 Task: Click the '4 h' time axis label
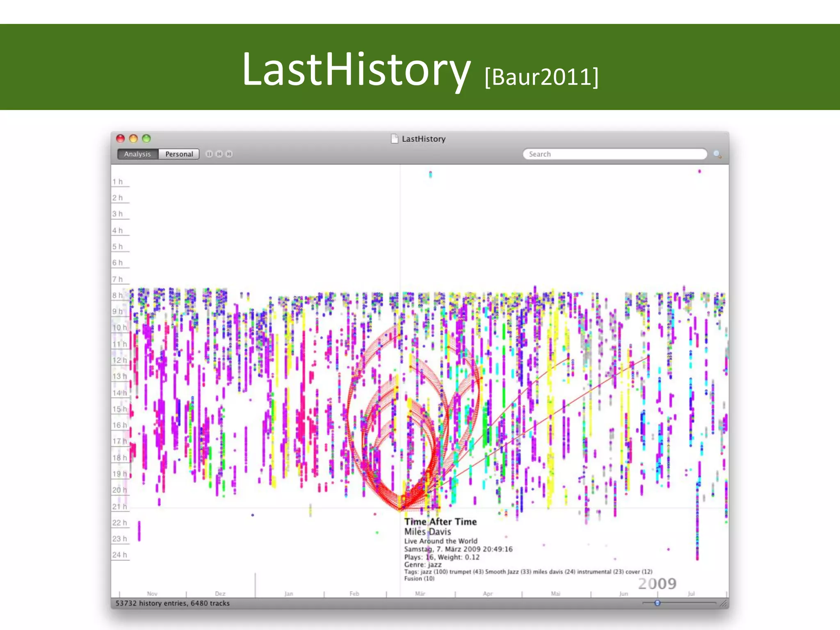pos(118,231)
